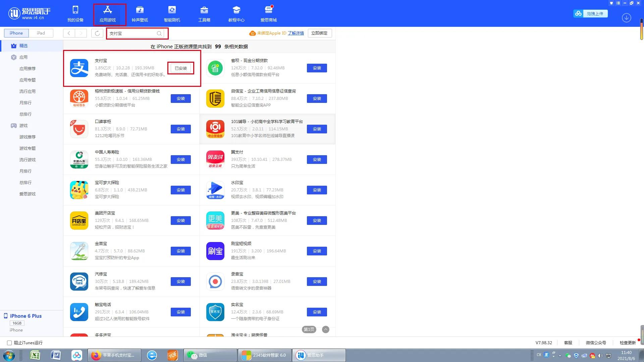This screenshot has width=644, height=362.
Task: Click the 美团开店宝 app icon
Action: click(79, 221)
